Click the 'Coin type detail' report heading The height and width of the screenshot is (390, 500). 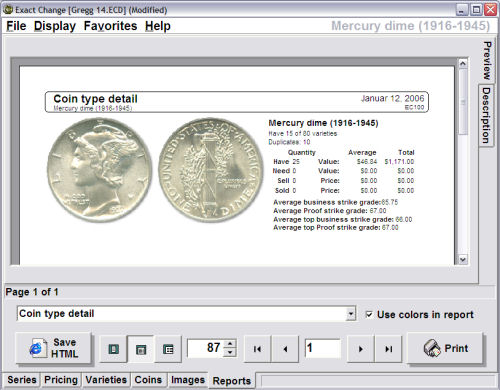95,99
